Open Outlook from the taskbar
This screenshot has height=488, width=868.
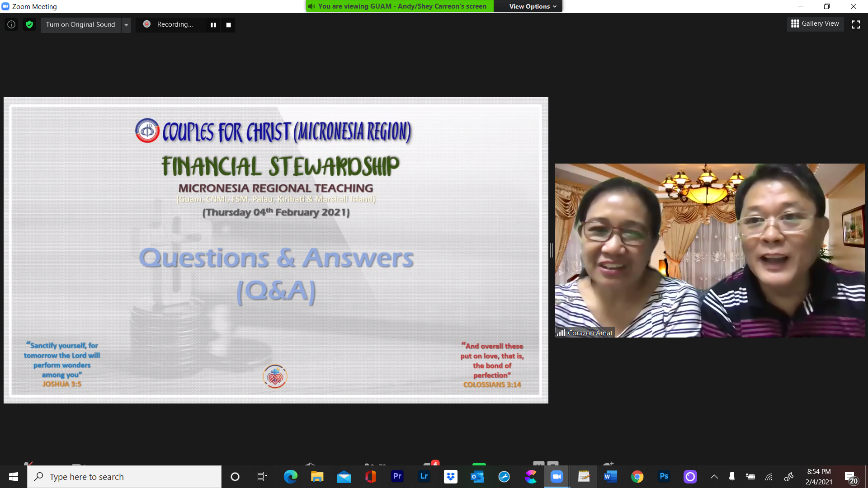point(477,477)
